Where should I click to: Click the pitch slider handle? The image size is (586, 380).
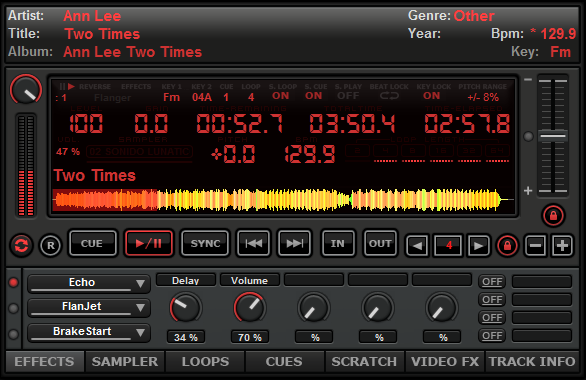pos(553,136)
